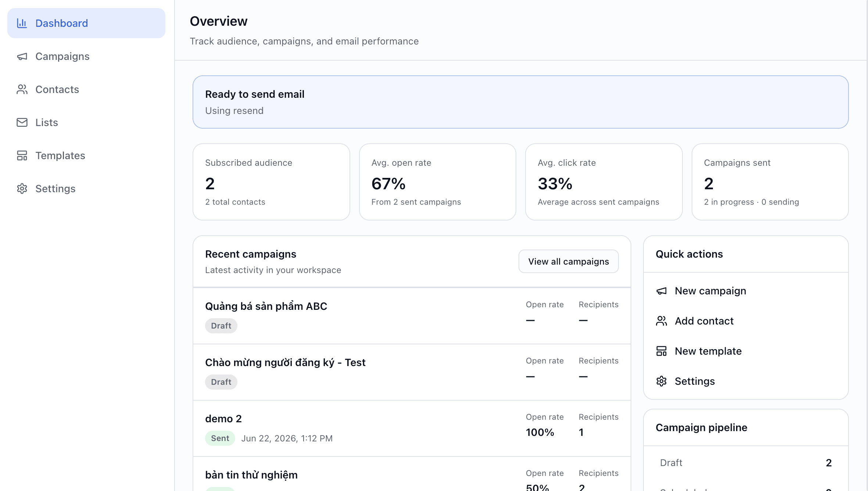Screen dimensions: 868x491
Task: Open Settings from the sidebar menu
Action: pos(86,189)
